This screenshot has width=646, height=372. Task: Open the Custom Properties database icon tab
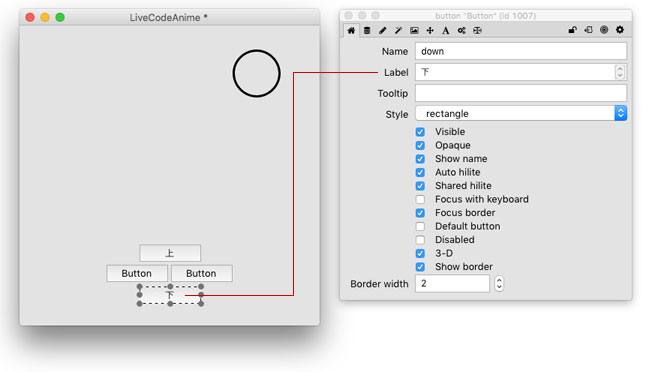pyautogui.click(x=367, y=30)
